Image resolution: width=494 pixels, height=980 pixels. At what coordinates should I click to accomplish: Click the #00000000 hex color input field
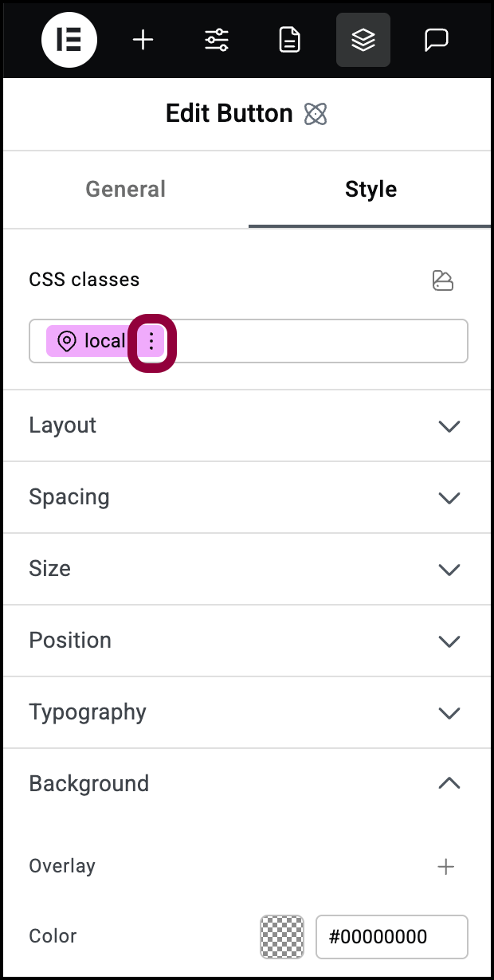click(391, 937)
